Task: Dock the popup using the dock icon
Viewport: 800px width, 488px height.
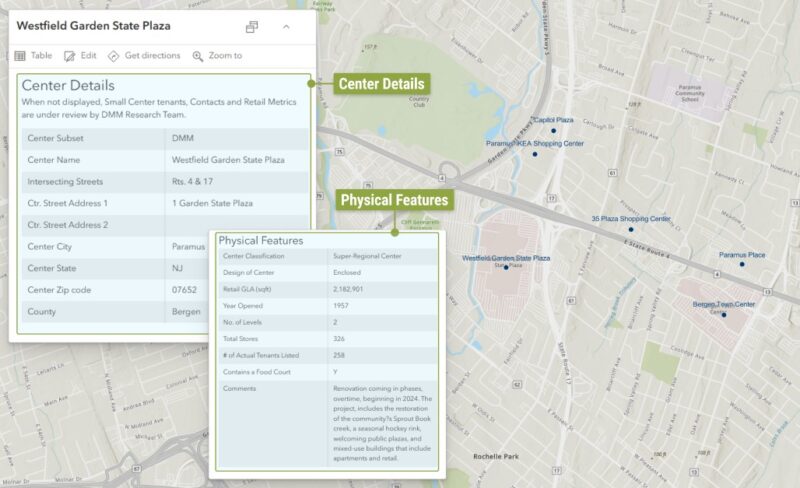Action: [x=252, y=26]
